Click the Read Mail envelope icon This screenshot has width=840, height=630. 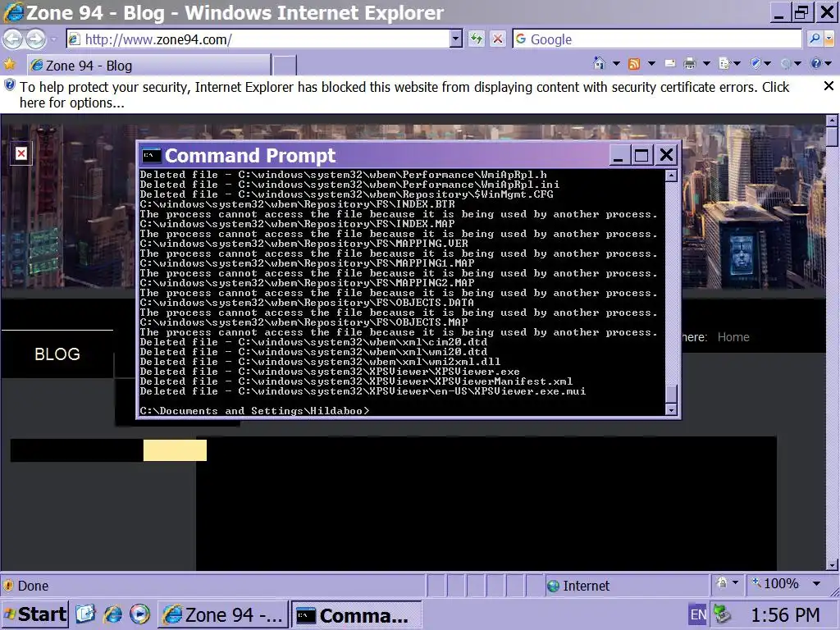[669, 64]
